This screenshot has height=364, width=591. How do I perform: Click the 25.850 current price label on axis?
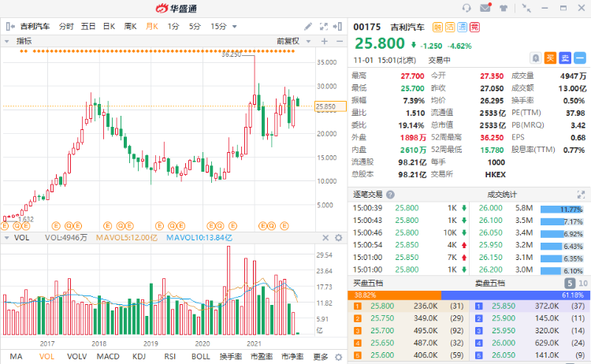click(330, 106)
